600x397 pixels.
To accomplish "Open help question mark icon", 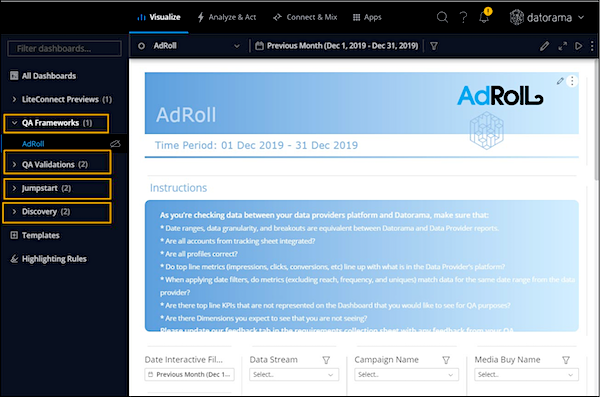I will tap(463, 17).
